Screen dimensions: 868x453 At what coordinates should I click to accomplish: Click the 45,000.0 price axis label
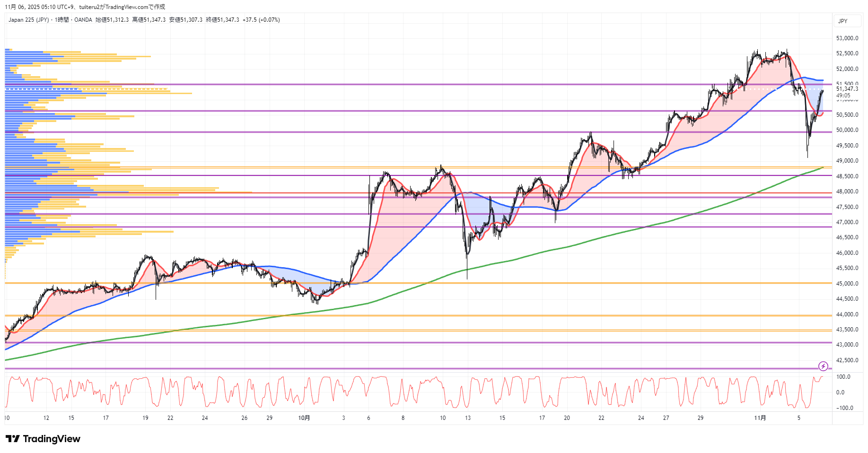coord(847,284)
